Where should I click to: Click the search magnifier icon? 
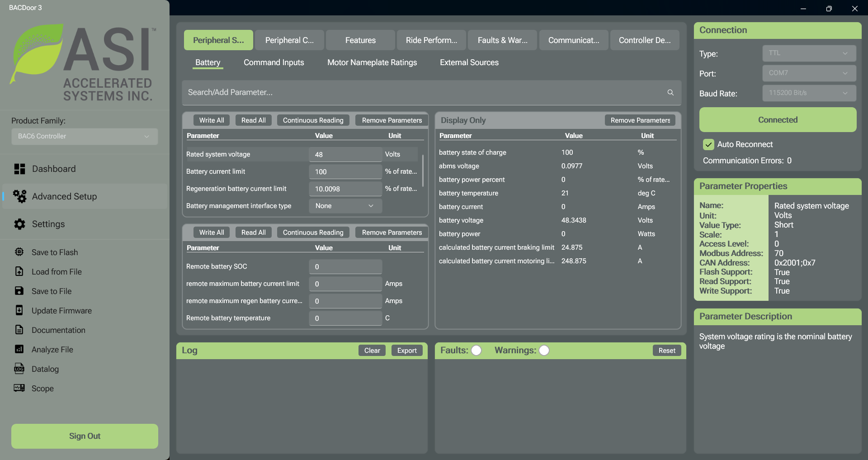tap(670, 92)
